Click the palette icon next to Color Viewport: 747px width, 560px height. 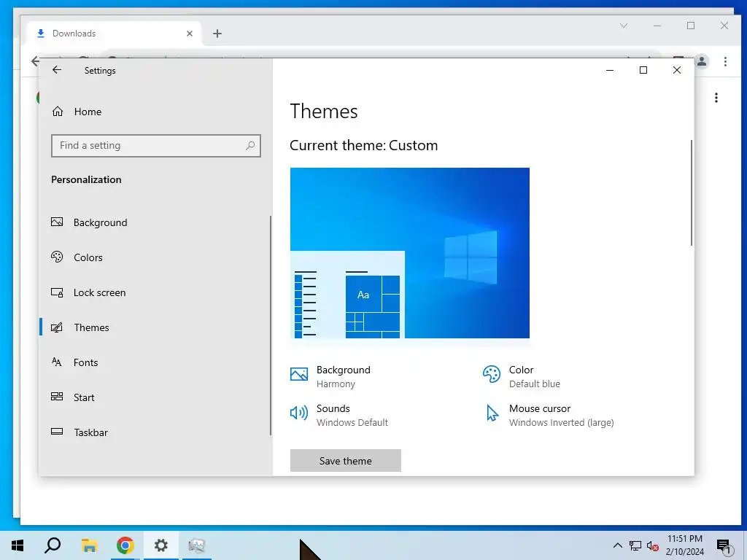492,374
